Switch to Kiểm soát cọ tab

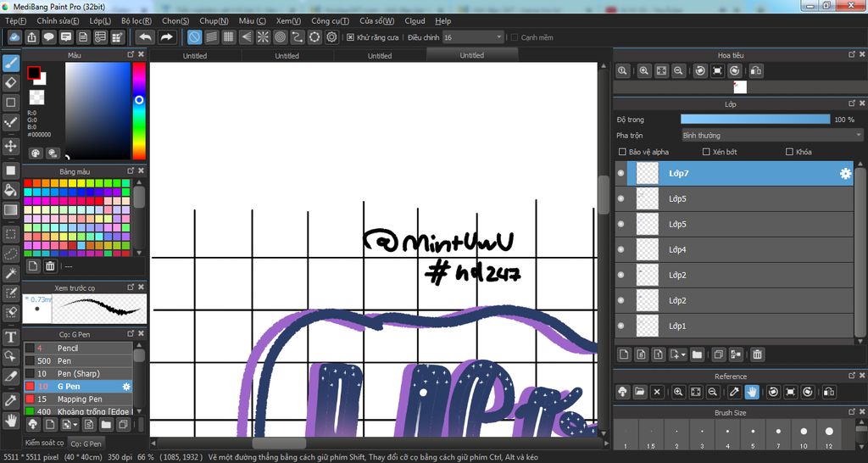pyautogui.click(x=44, y=443)
